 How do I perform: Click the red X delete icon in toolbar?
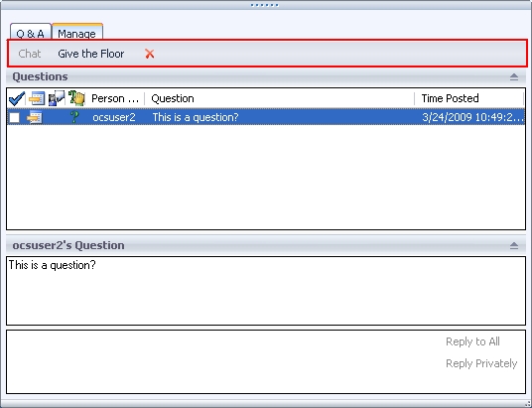pos(150,54)
